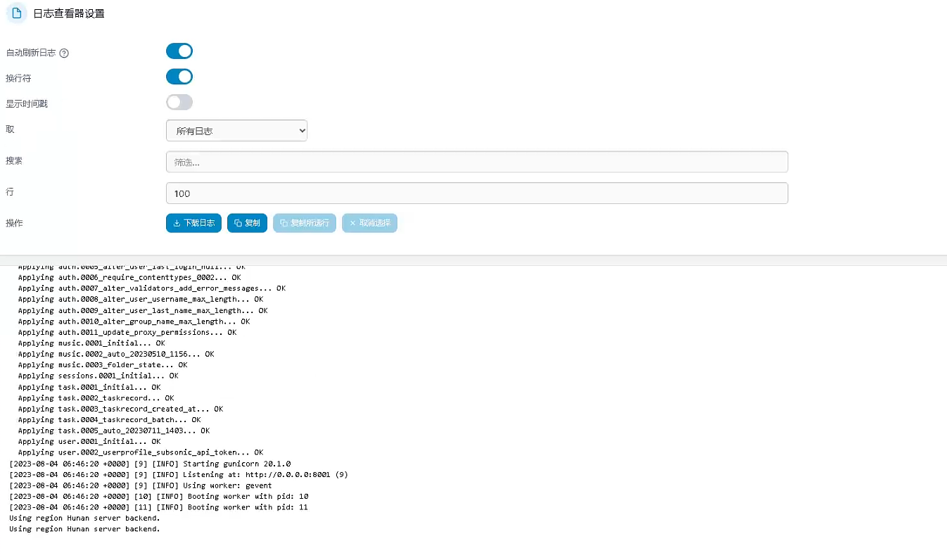Click the dropdown arrow of the log type selector
The image size is (947, 560).
click(299, 130)
